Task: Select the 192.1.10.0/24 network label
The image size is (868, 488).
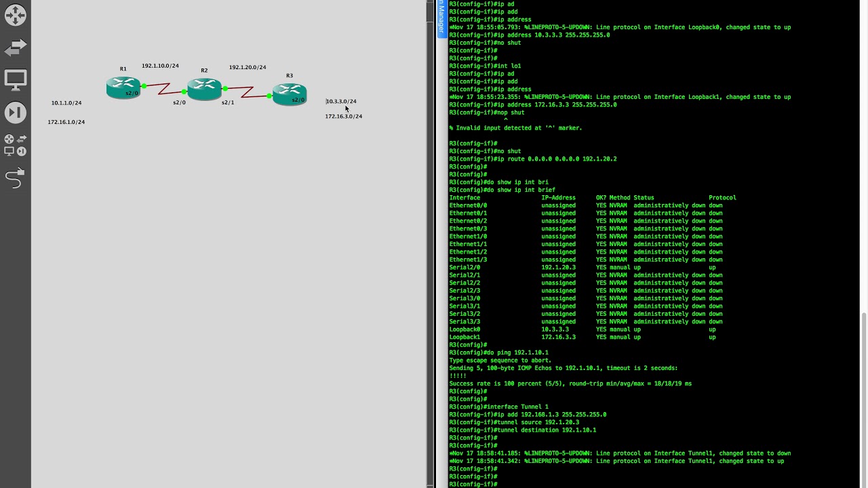Action: [160, 66]
